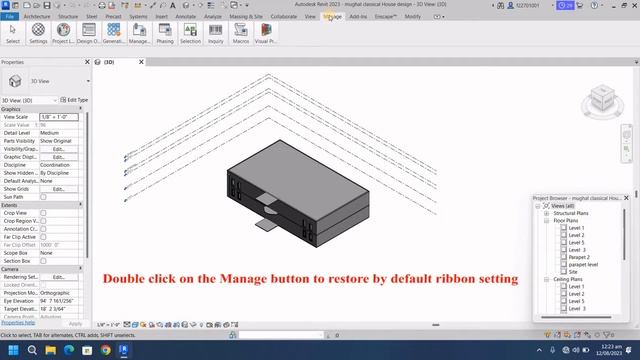The height and width of the screenshot is (360, 640).
Task: Open taskbar search
Action: (32, 350)
